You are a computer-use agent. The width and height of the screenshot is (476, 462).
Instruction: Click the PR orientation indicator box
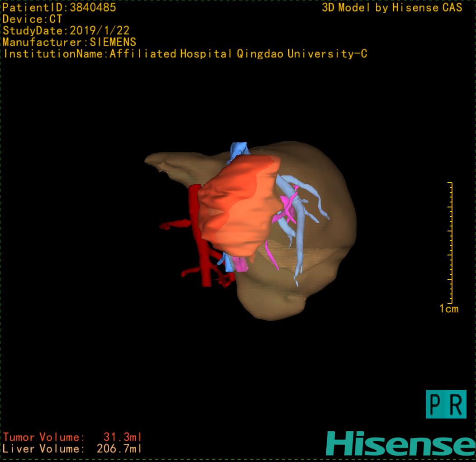[446, 404]
